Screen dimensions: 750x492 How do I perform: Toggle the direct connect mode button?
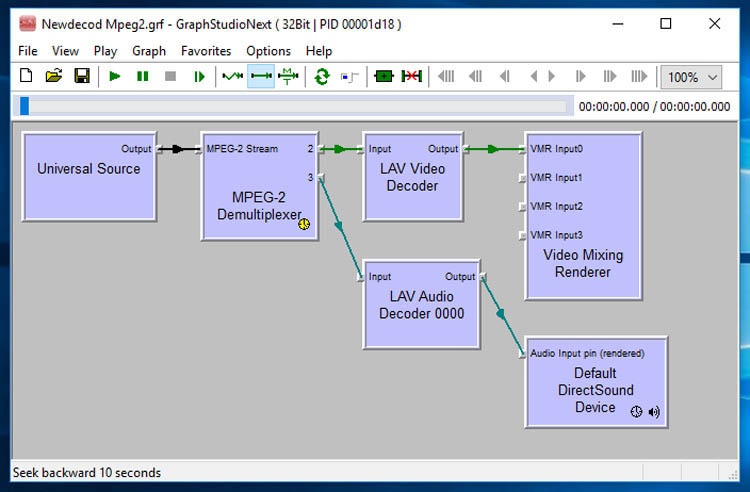[x=261, y=76]
